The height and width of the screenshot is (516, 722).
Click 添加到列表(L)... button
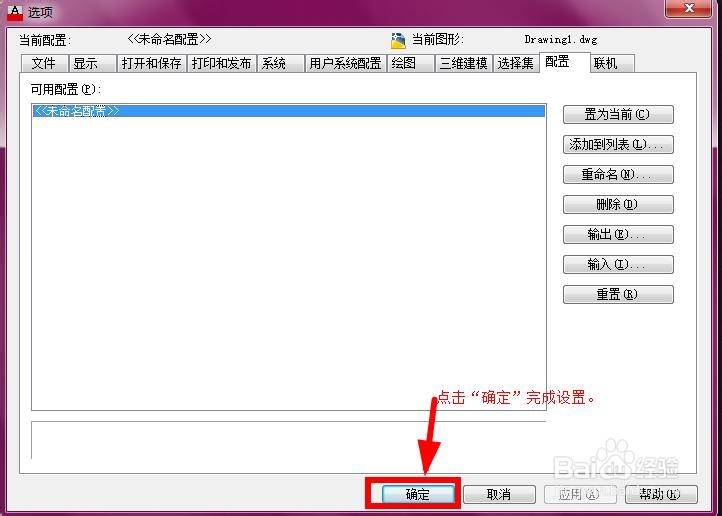618,144
